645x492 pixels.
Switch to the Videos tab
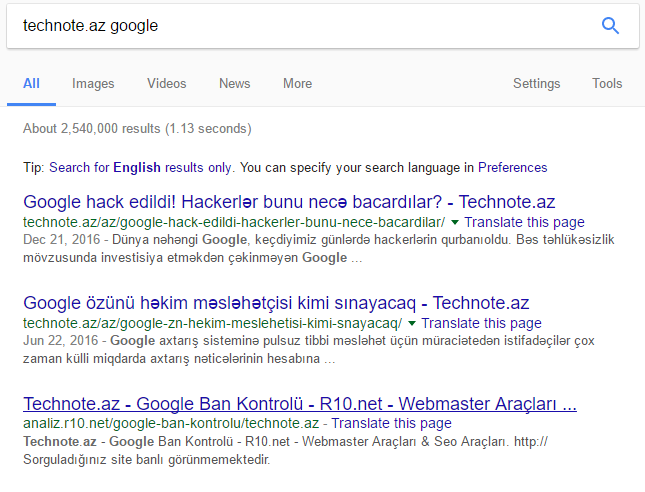tap(167, 84)
